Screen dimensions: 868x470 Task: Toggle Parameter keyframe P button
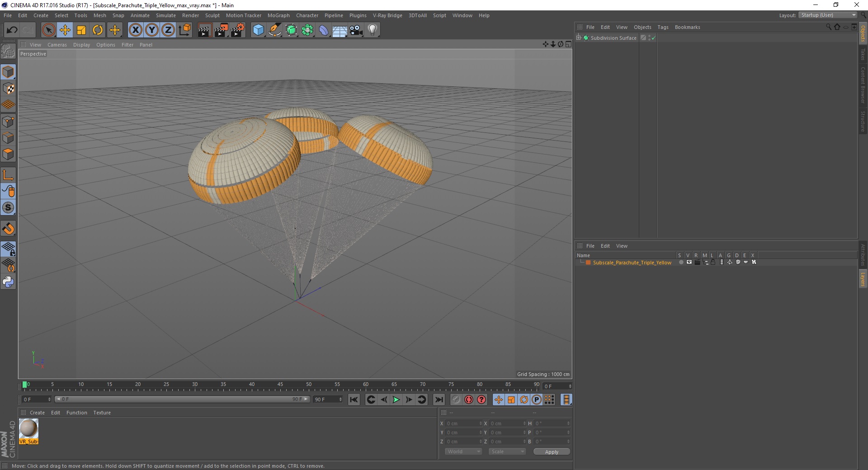tap(537, 399)
